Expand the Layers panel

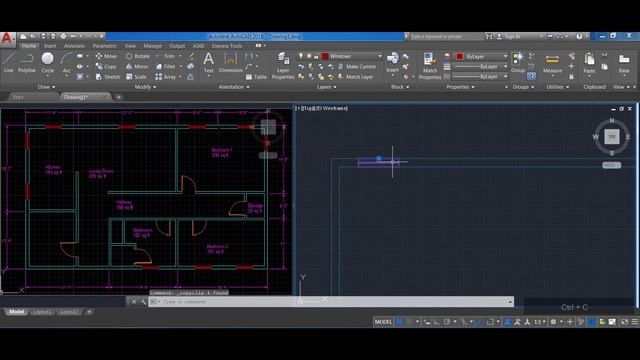(327, 87)
